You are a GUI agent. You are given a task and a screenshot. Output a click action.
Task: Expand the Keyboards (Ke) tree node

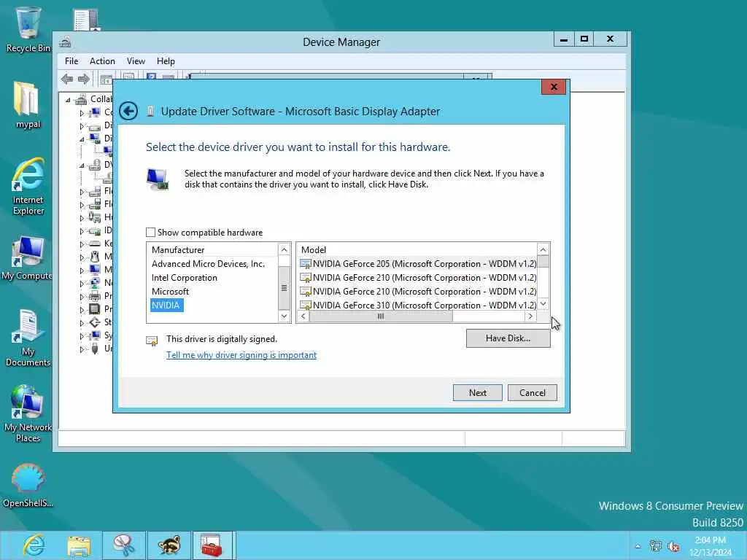click(x=82, y=244)
